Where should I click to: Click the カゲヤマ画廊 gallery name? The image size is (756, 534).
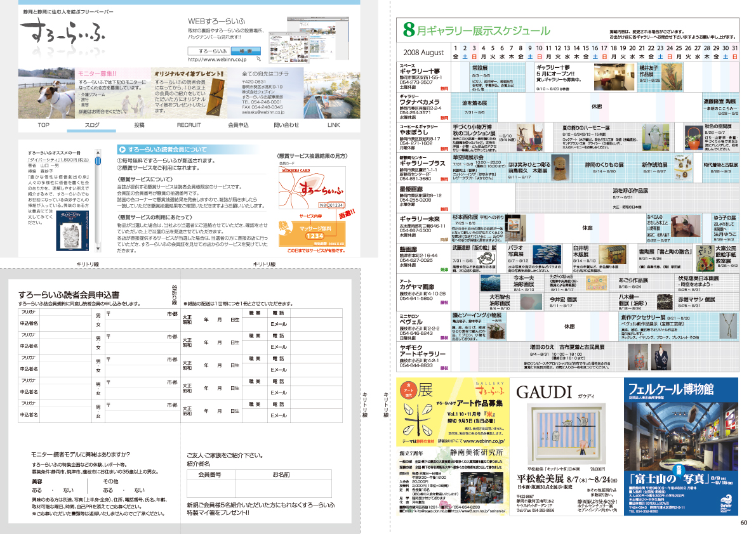click(x=416, y=287)
